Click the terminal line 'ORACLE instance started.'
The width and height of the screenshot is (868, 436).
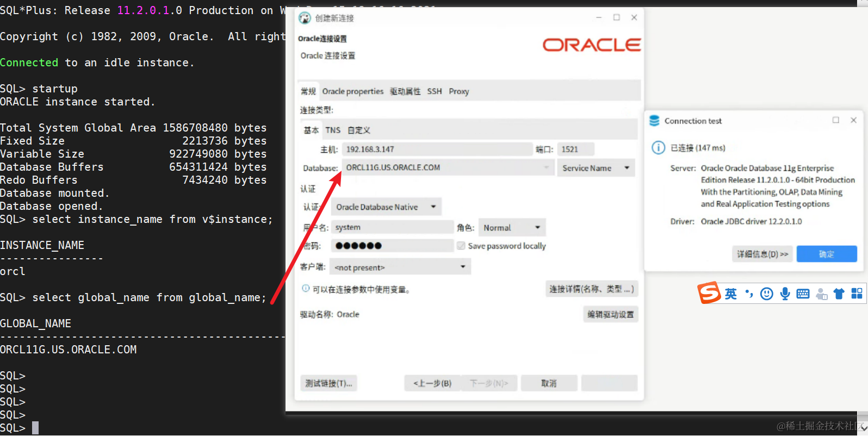click(x=78, y=102)
